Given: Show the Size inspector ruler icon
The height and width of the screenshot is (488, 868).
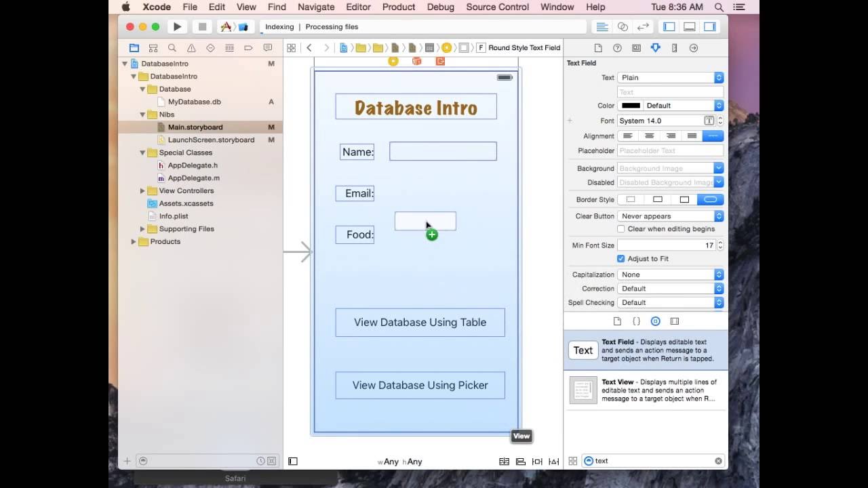Looking at the screenshot, I should (674, 48).
